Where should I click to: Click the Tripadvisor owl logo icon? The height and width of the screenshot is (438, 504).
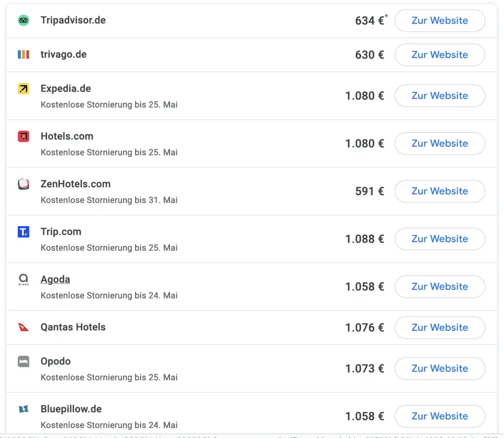pos(23,20)
